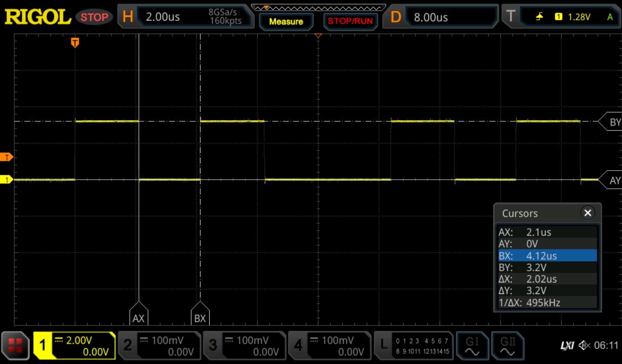This screenshot has height=364, width=622.
Task: Toggle channel 1 2.00V settings
Action: pos(74,346)
